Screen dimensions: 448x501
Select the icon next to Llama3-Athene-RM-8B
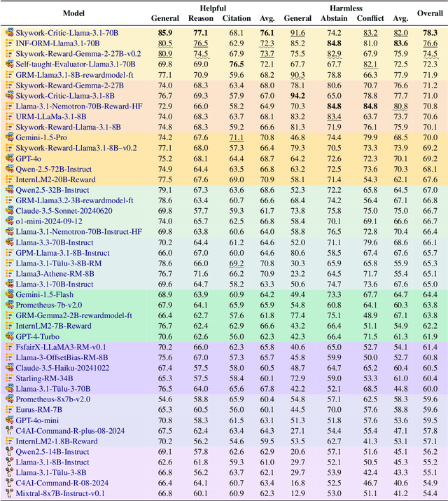pos(10,273)
